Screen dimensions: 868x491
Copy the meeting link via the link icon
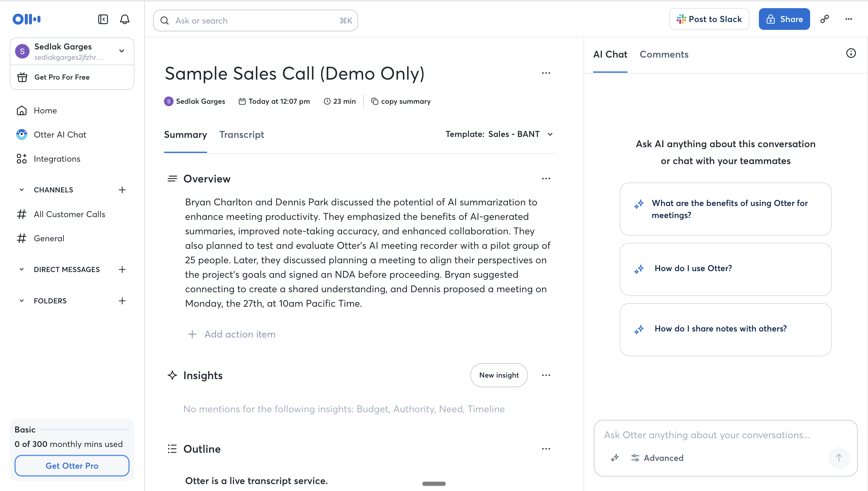point(825,19)
